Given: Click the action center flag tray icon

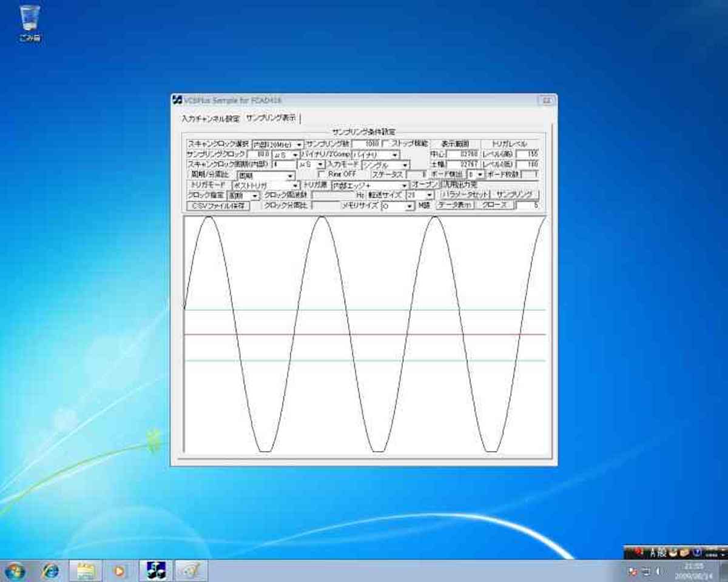Looking at the screenshot, I should 633,571.
